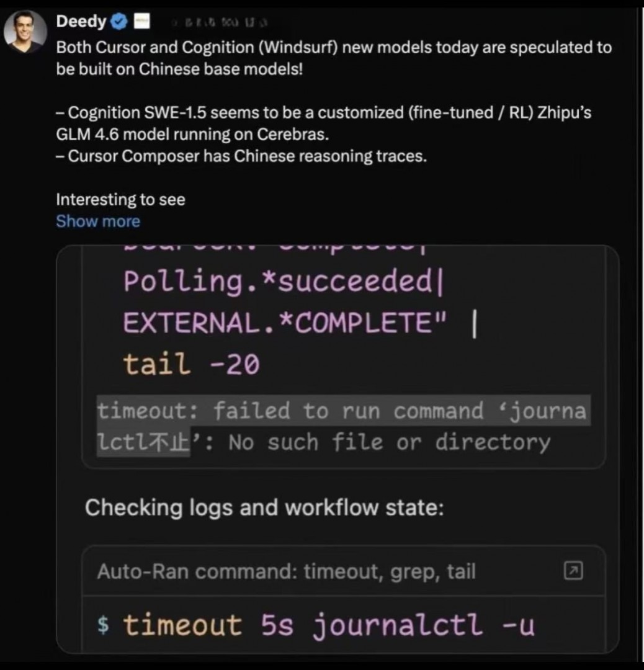Image resolution: width=644 pixels, height=670 pixels.
Task: Click the highlighted timeout failed error line
Action: pyautogui.click(x=341, y=411)
